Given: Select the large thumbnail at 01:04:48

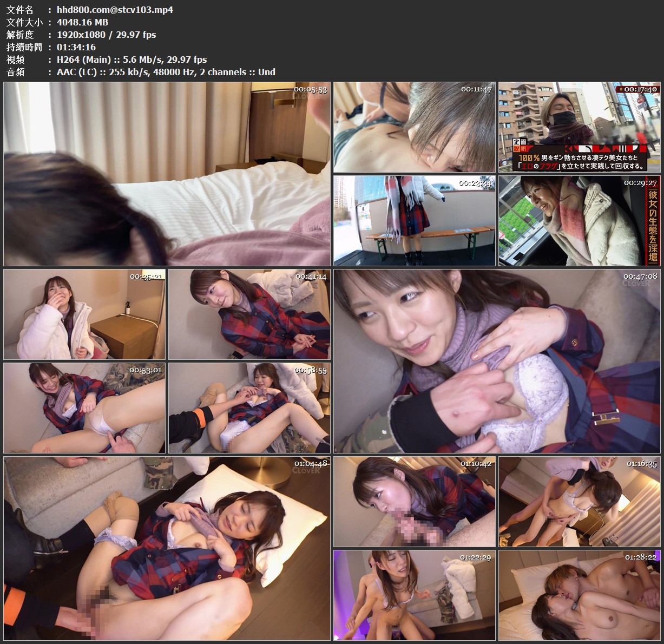Looking at the screenshot, I should 167,548.
